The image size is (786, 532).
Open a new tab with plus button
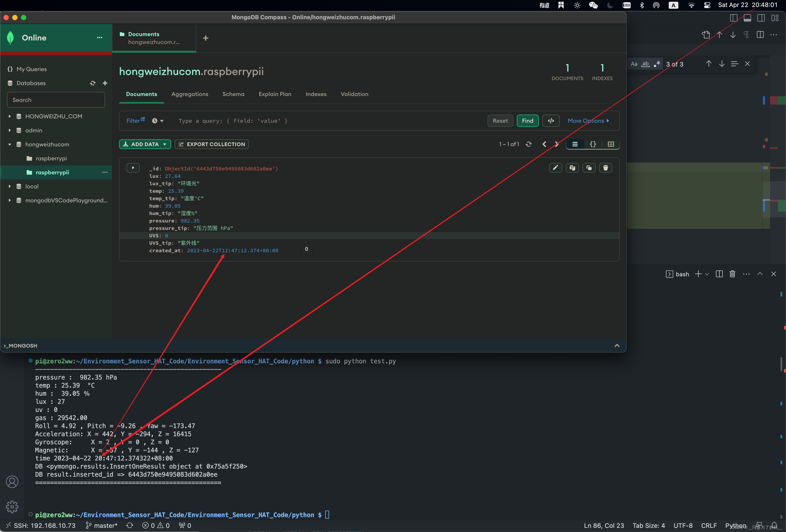206,38
